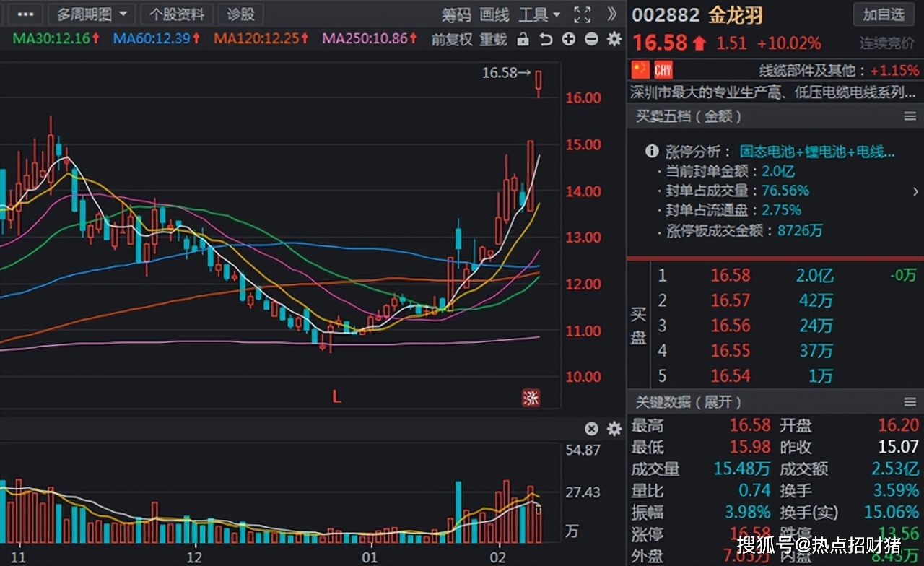The height and width of the screenshot is (566, 924).
Task: Click the 昨收 value 15.07
Action: [x=899, y=447]
